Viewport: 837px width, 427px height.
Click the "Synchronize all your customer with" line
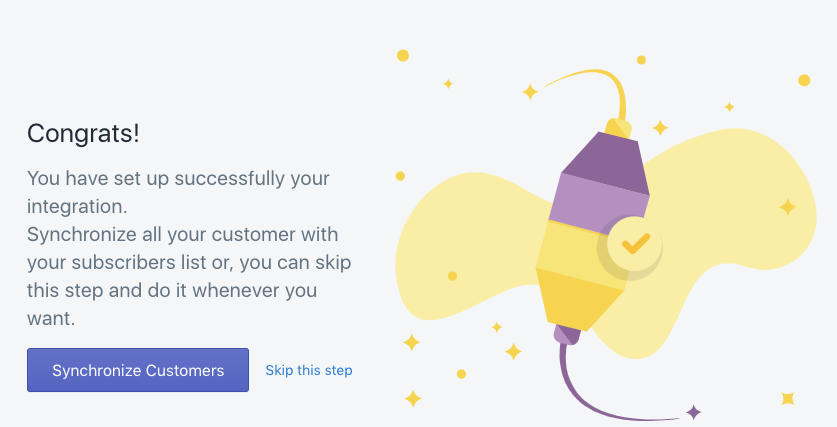(183, 234)
